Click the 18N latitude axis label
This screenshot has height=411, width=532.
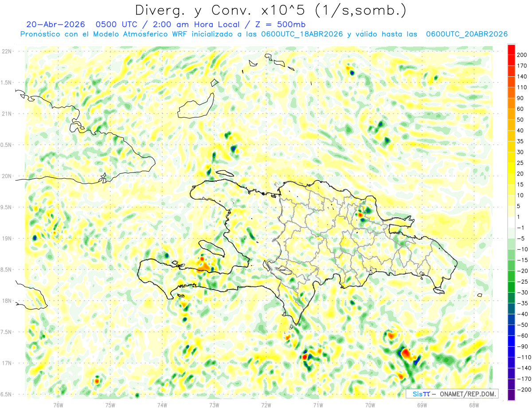coord(7,301)
